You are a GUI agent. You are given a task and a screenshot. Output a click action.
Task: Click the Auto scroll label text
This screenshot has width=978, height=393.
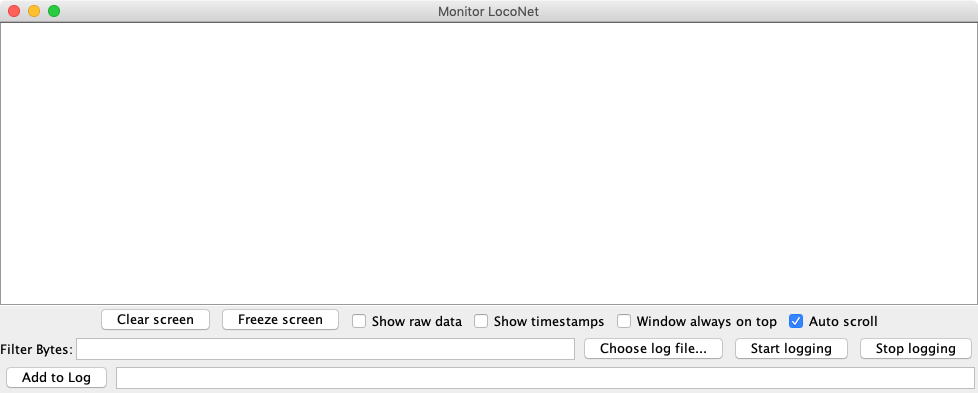click(x=843, y=321)
